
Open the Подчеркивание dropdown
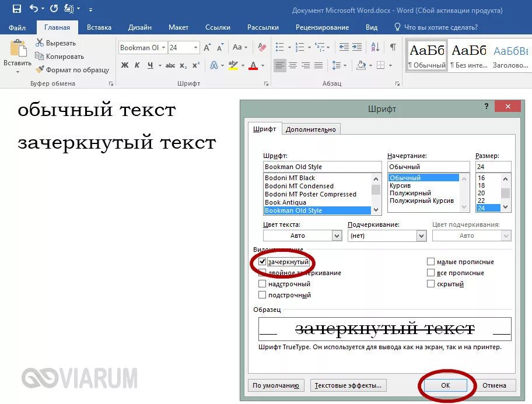pos(421,236)
